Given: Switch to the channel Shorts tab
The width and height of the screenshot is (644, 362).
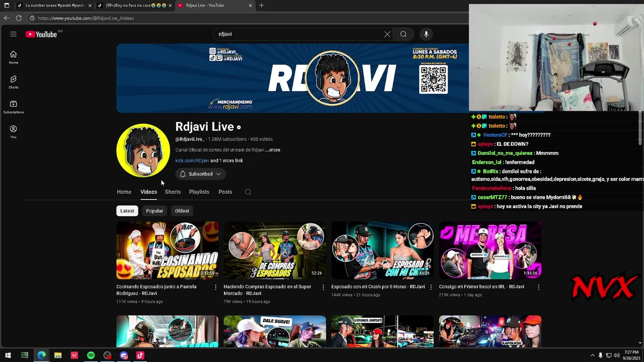Looking at the screenshot, I should coord(173,192).
